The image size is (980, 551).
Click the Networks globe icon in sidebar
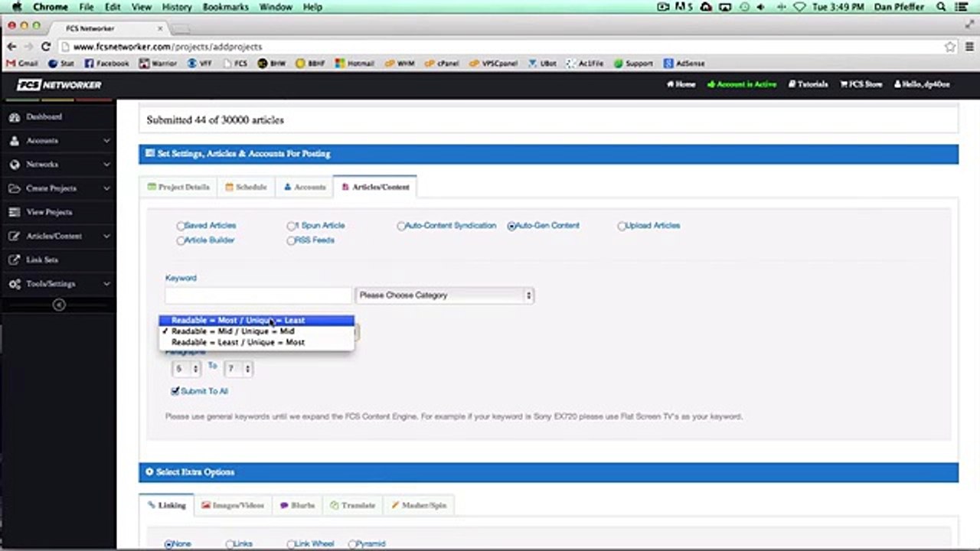[x=15, y=165]
